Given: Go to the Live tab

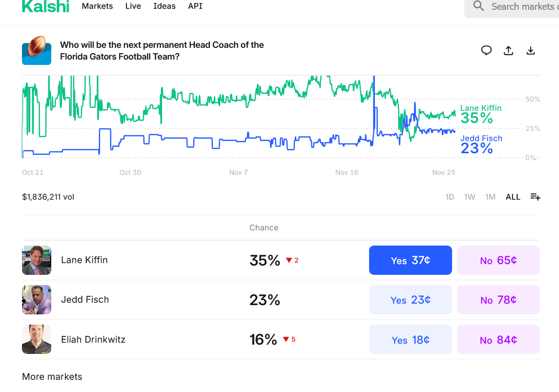Looking at the screenshot, I should (133, 6).
